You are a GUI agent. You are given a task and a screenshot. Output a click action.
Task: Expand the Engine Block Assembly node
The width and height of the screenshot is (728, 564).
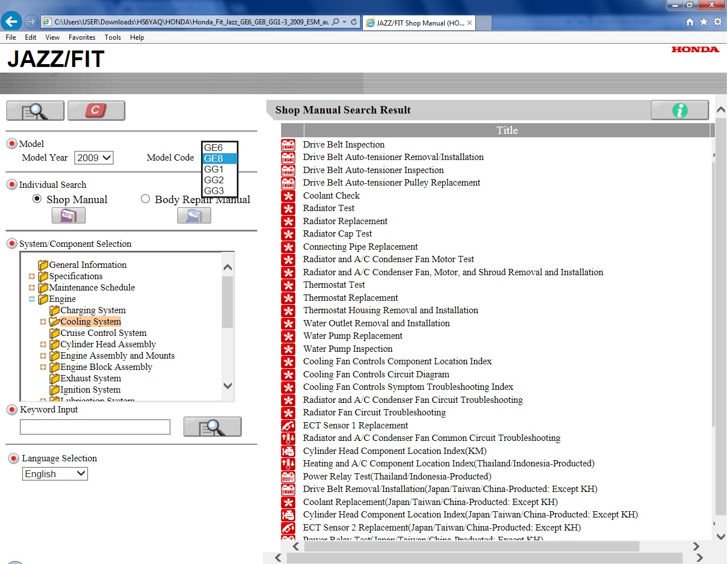43,367
